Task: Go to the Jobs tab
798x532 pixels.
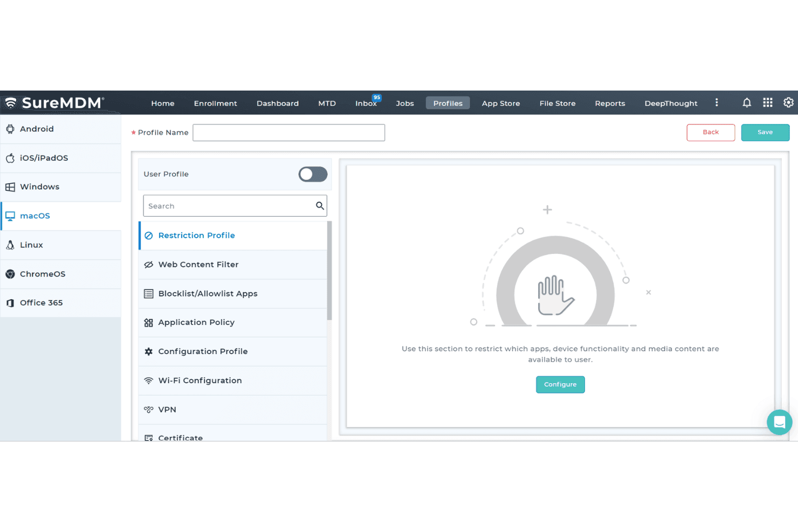Action: click(405, 103)
